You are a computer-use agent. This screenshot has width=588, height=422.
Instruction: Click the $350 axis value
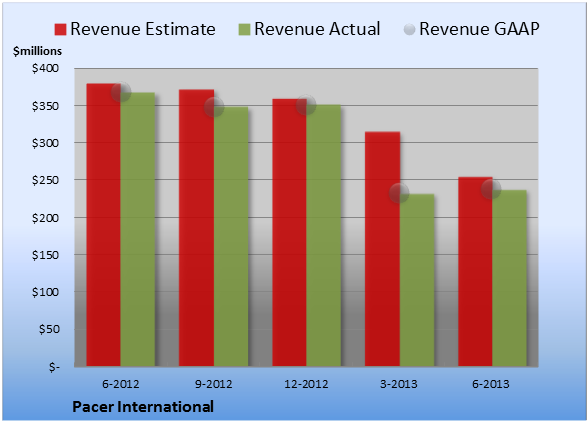pyautogui.click(x=45, y=106)
